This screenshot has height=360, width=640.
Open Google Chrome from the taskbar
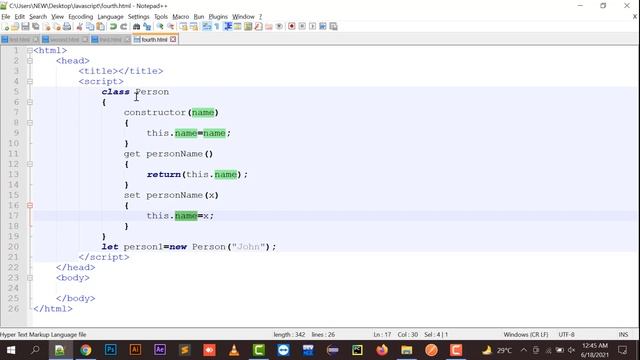click(x=86, y=350)
